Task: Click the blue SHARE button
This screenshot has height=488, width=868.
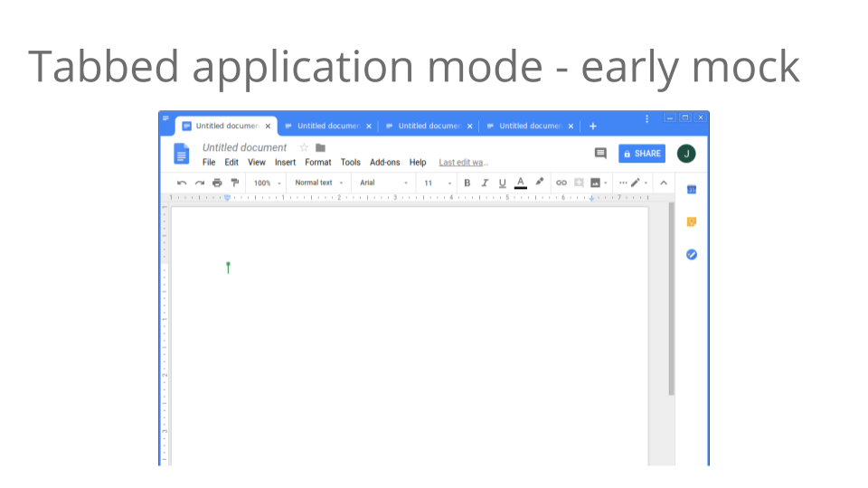Action: [642, 154]
